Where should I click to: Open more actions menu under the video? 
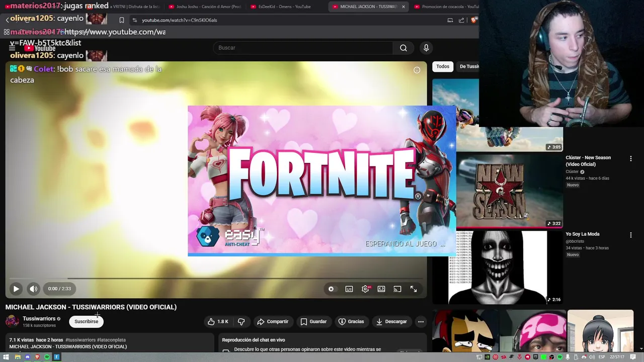[x=421, y=322]
